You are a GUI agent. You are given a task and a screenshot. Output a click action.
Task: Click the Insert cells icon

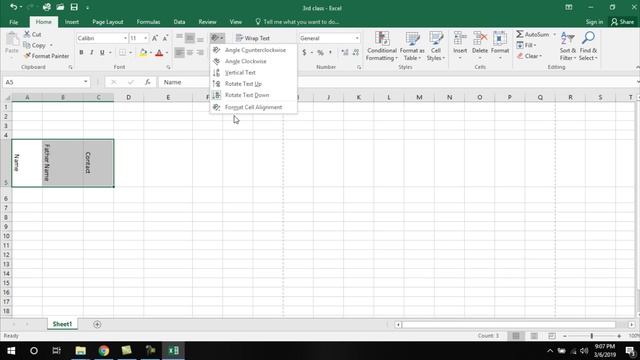tap(460, 39)
